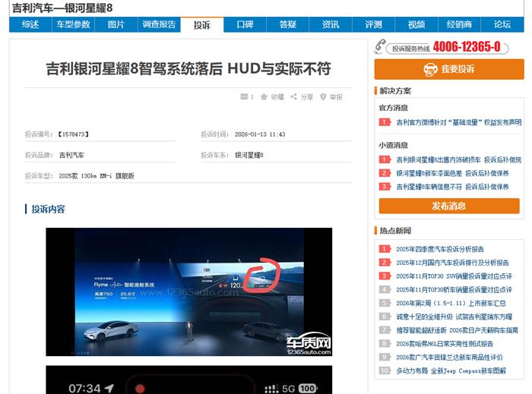This screenshot has height=394, width=532.
Task: Click the 吉利汽车 complaint brand link
Action: 71,155
